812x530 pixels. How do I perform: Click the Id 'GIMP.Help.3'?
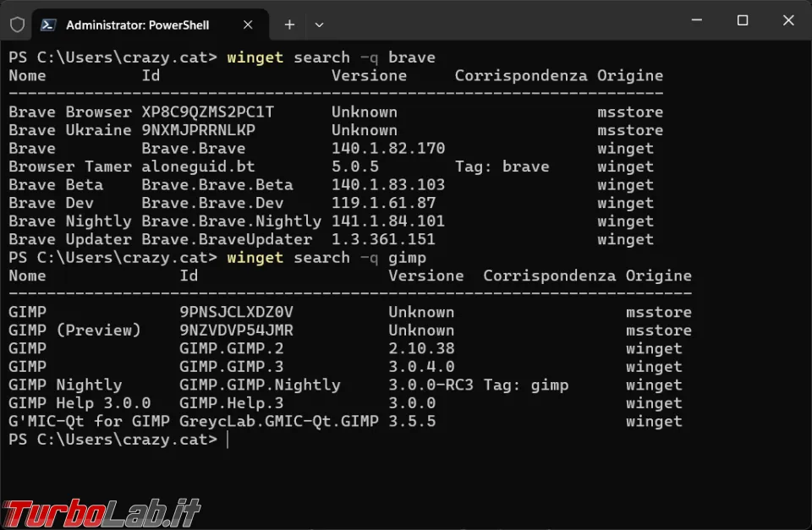232,403
